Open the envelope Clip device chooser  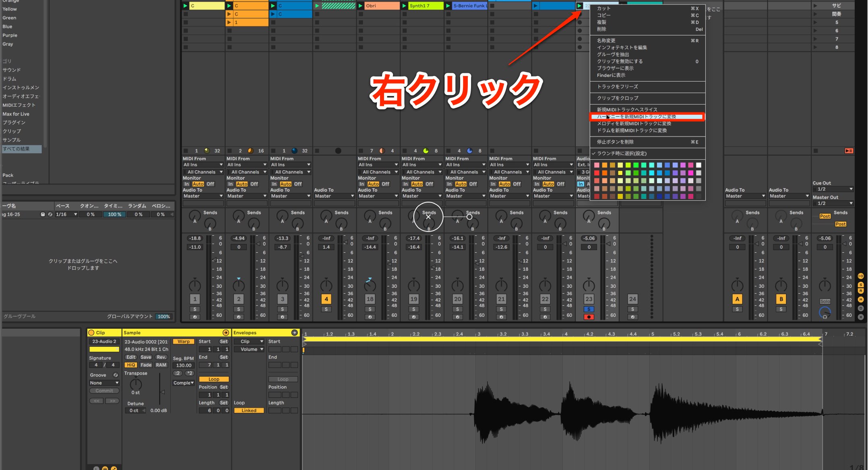coord(249,342)
